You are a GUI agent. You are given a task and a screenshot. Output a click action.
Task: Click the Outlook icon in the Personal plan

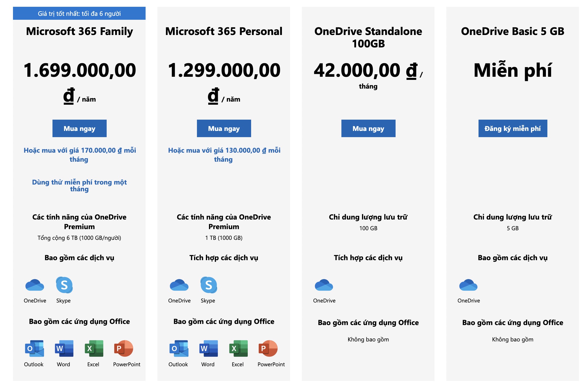tap(179, 348)
